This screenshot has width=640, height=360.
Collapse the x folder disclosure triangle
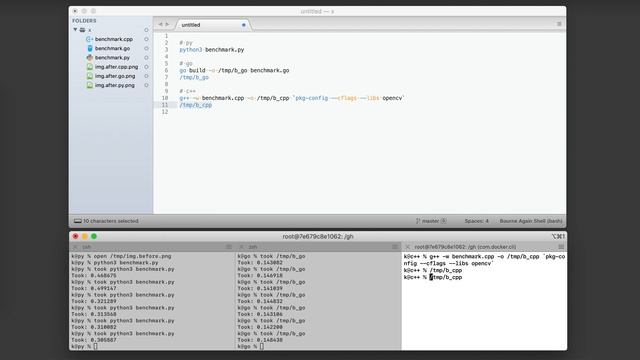click(75, 30)
